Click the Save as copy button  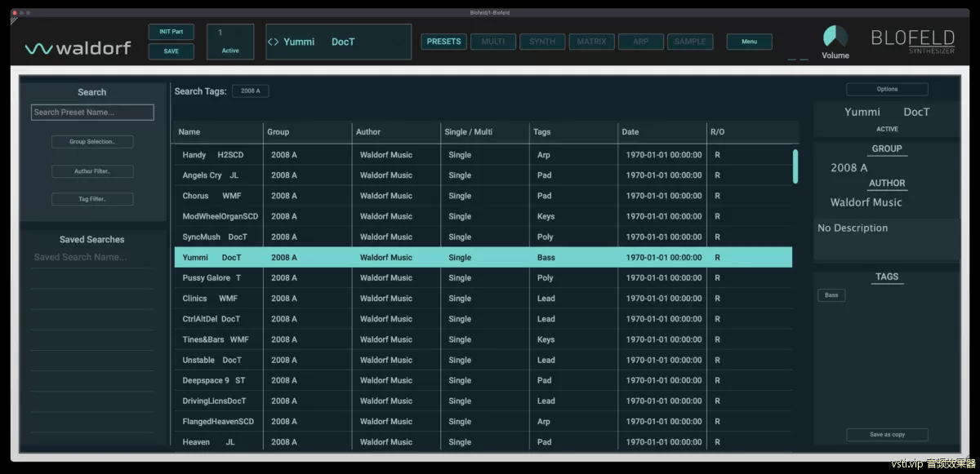887,435
